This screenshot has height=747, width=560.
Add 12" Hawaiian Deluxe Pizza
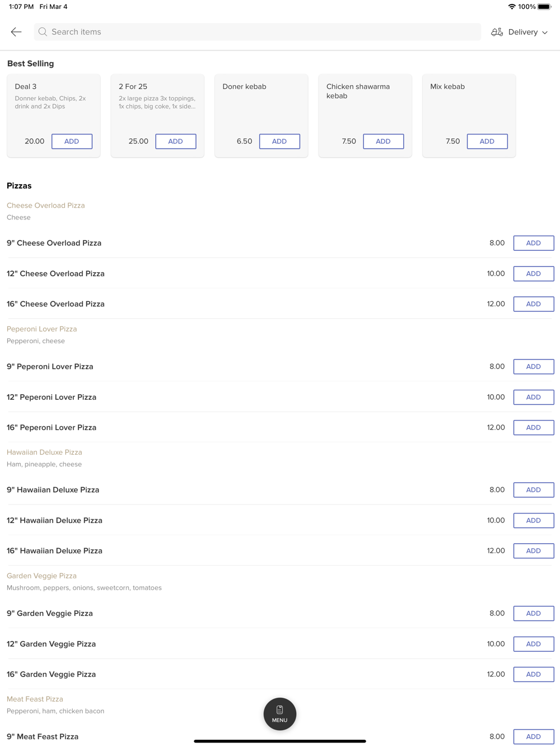[533, 520]
